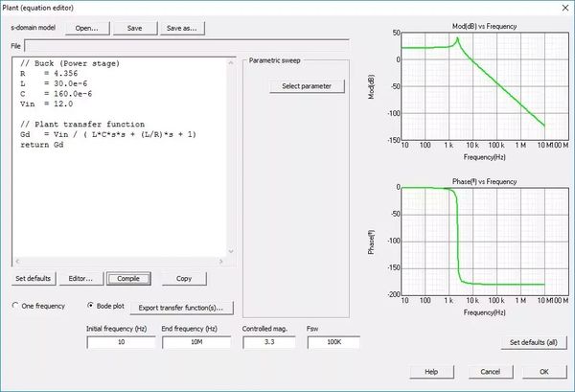Click the Open... button
575x392 pixels.
click(87, 28)
